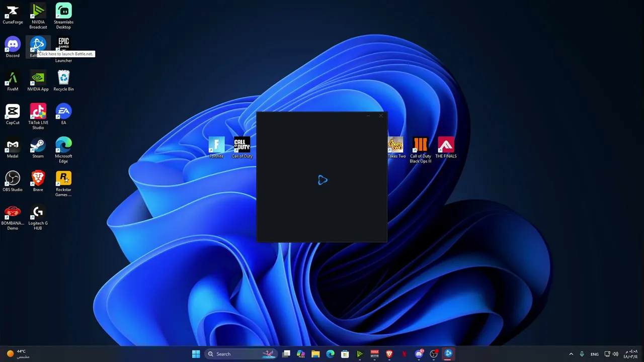Open the Epic Games Launcher shortcut
Viewport: 644px width, 362px height.
coord(63,49)
